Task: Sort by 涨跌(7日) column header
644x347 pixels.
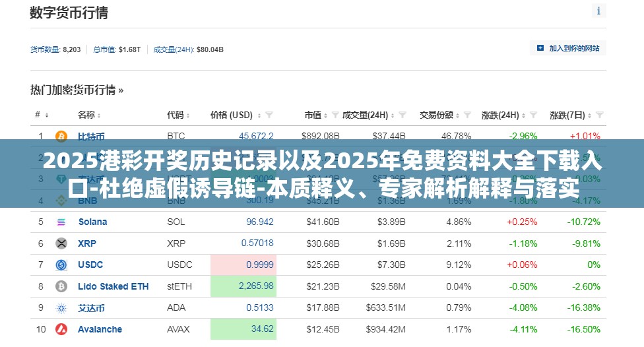Action: (571, 115)
